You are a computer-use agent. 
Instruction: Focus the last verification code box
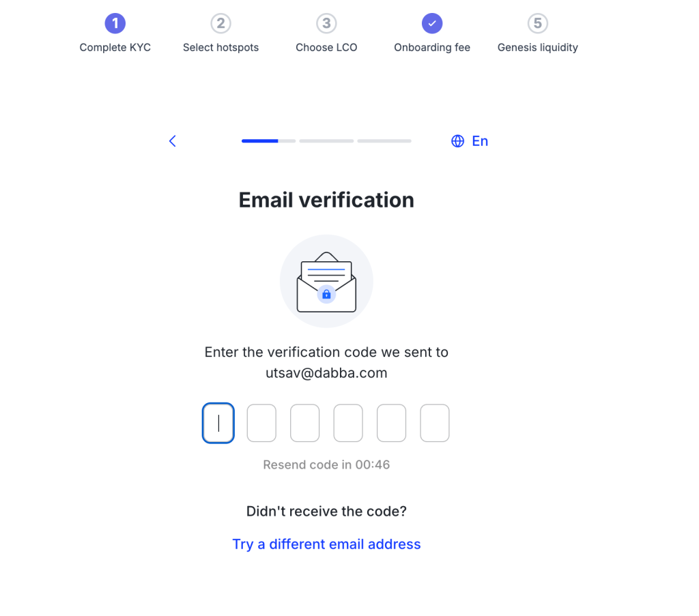pyautogui.click(x=435, y=423)
